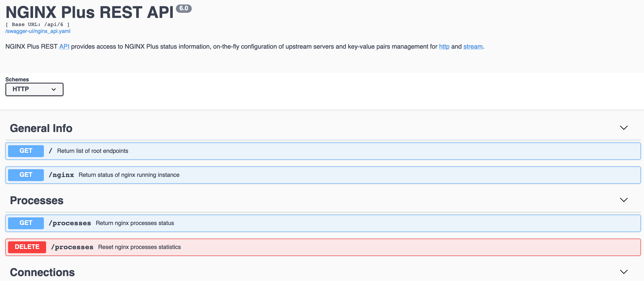This screenshot has height=281, width=644.
Task: Expand DELETE /processes operation
Action: pyautogui.click(x=323, y=247)
